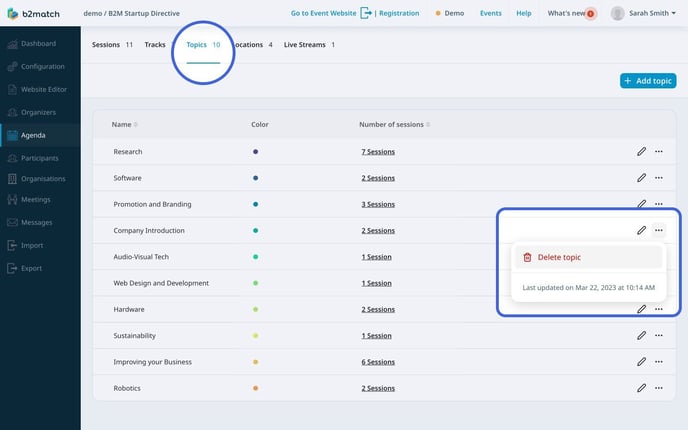Open Dashboard in the sidebar

(40, 43)
